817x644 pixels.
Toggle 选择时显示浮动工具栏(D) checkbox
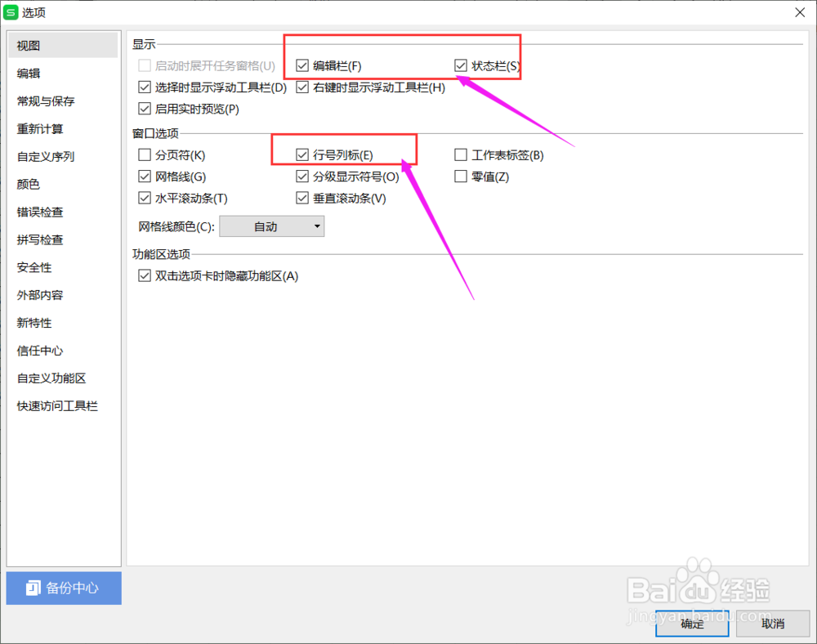tap(145, 87)
